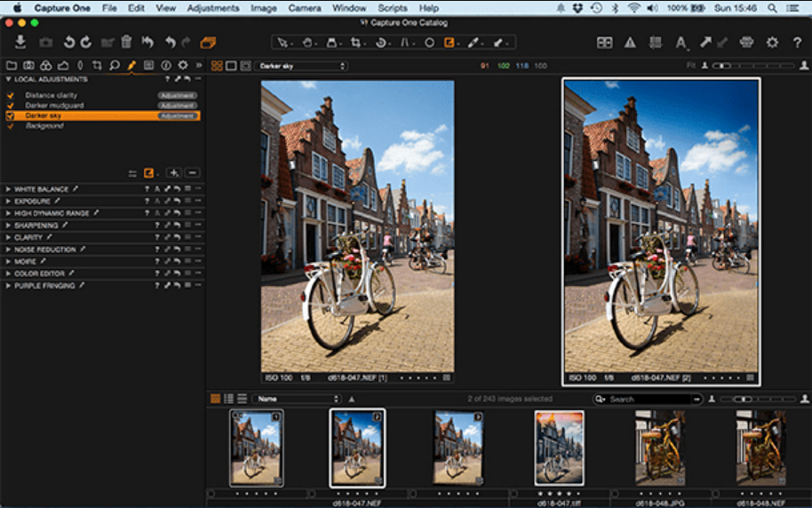Click the add layer plus button
Screen dimensions: 812x508
tap(174, 172)
